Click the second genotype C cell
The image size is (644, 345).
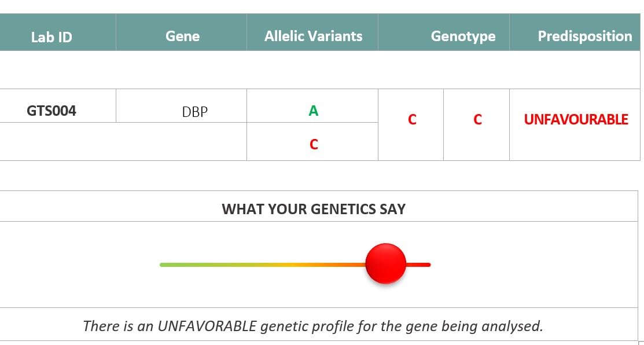(477, 120)
